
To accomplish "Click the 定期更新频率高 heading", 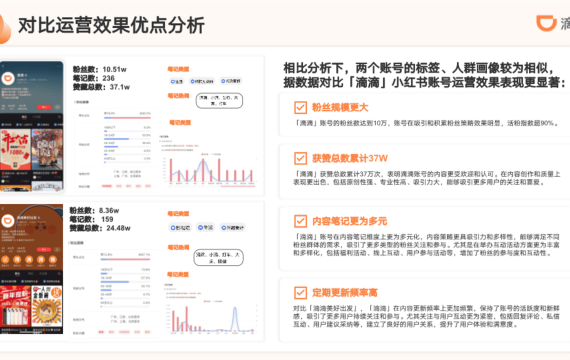I will pos(345,293).
